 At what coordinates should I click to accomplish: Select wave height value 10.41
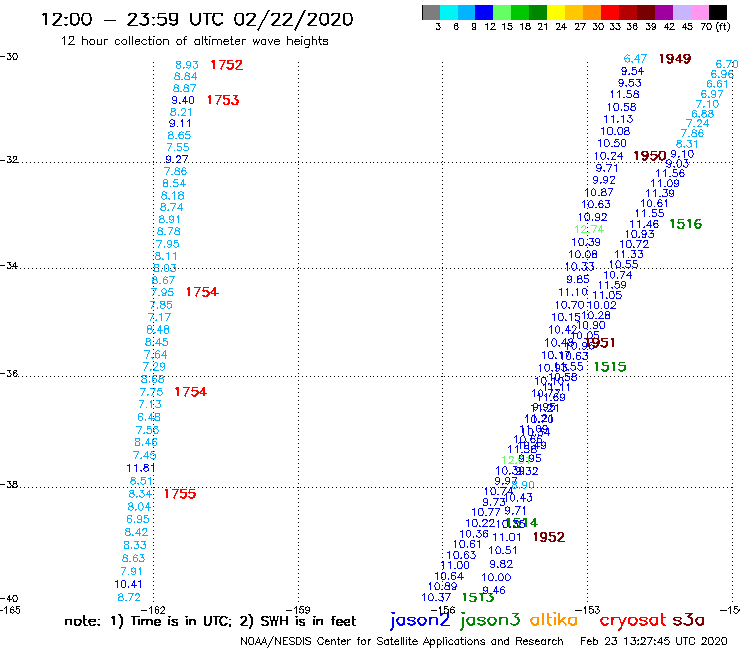click(x=128, y=584)
